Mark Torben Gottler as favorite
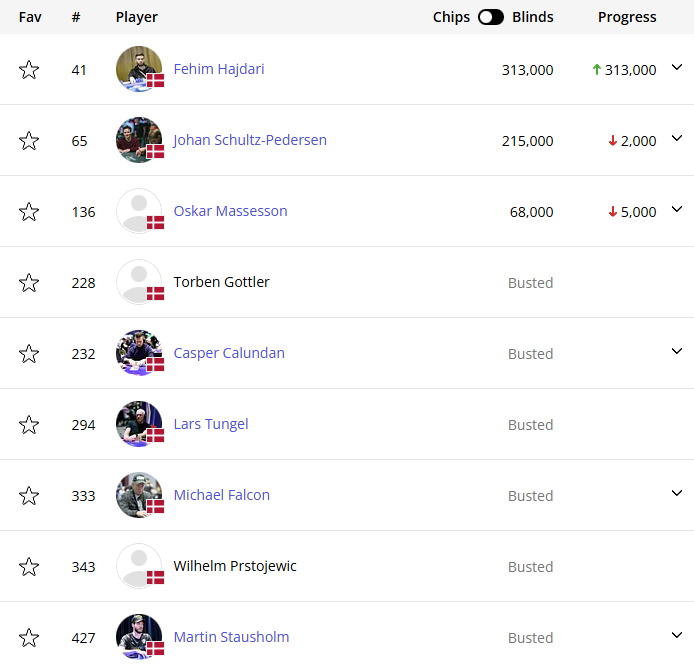Viewport: 694px width, 669px height. pos(29,283)
